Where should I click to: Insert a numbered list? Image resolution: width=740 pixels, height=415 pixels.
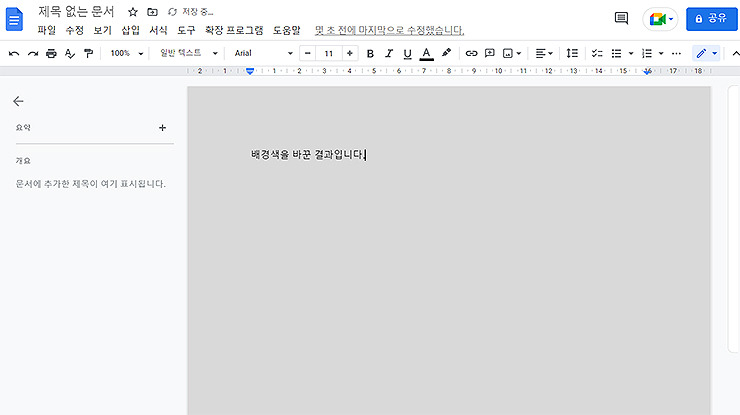click(x=647, y=53)
